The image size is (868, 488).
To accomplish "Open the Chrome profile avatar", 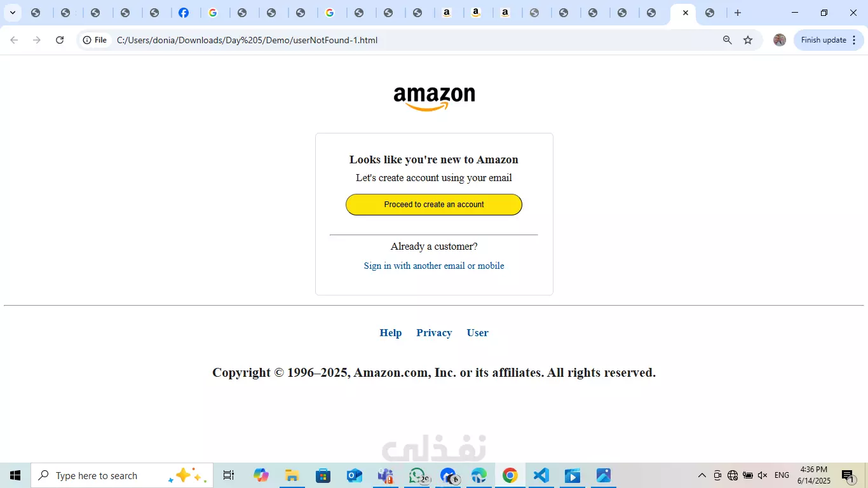I will click(780, 40).
